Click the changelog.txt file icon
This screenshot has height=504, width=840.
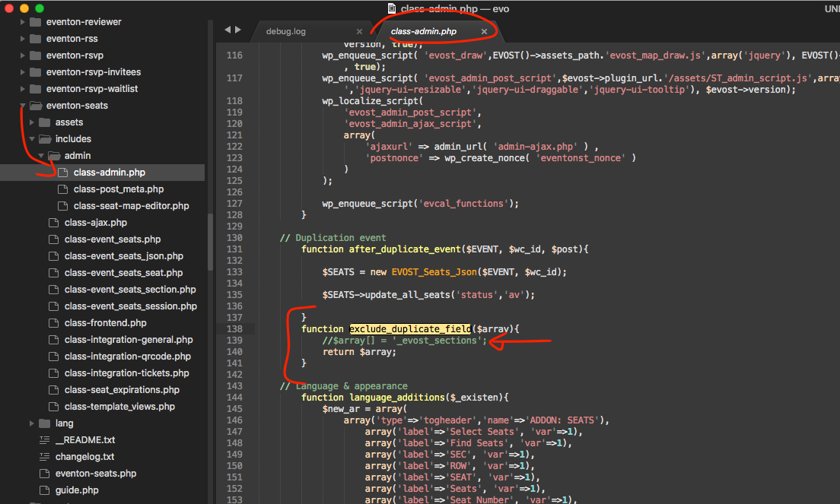click(44, 457)
